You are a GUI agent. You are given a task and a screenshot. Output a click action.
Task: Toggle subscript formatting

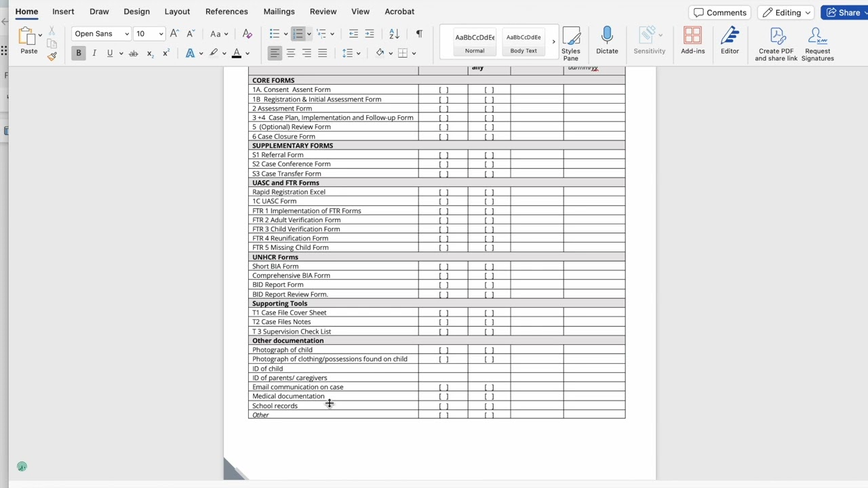[150, 53]
